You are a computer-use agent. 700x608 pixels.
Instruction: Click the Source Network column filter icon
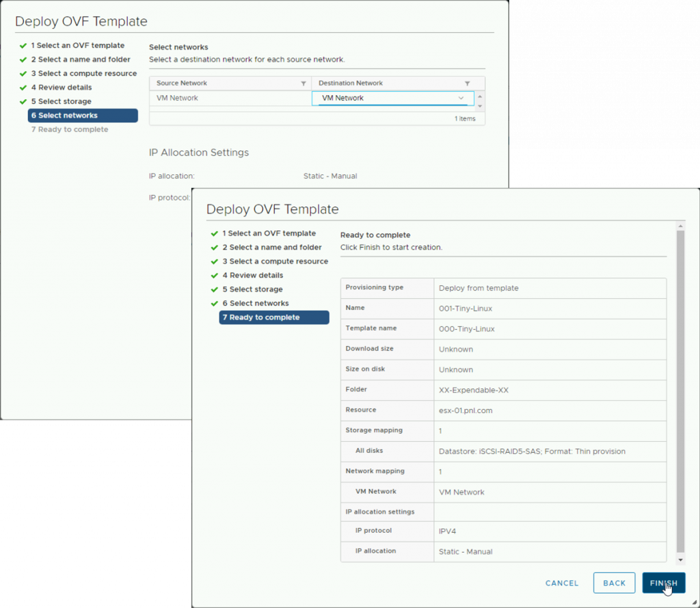tap(304, 83)
